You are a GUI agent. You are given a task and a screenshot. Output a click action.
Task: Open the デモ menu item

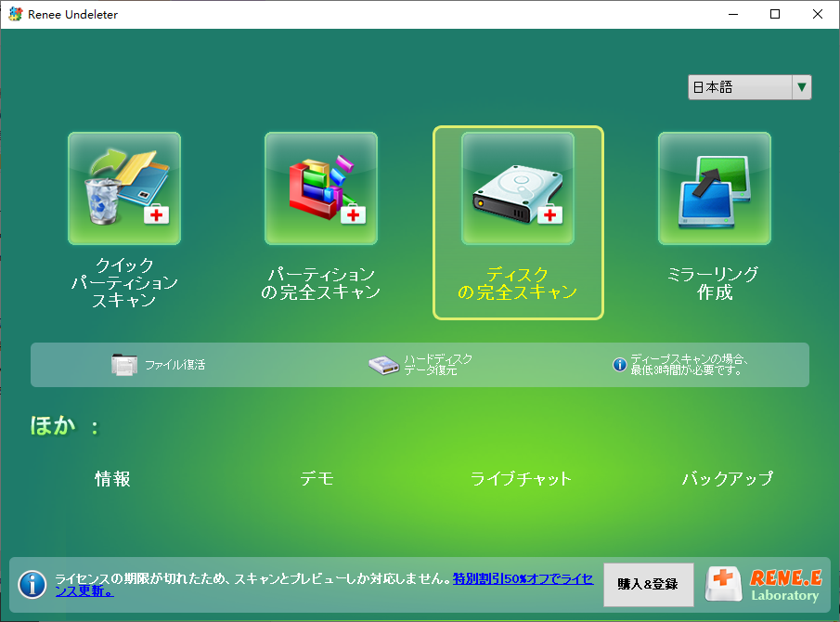[x=317, y=479]
